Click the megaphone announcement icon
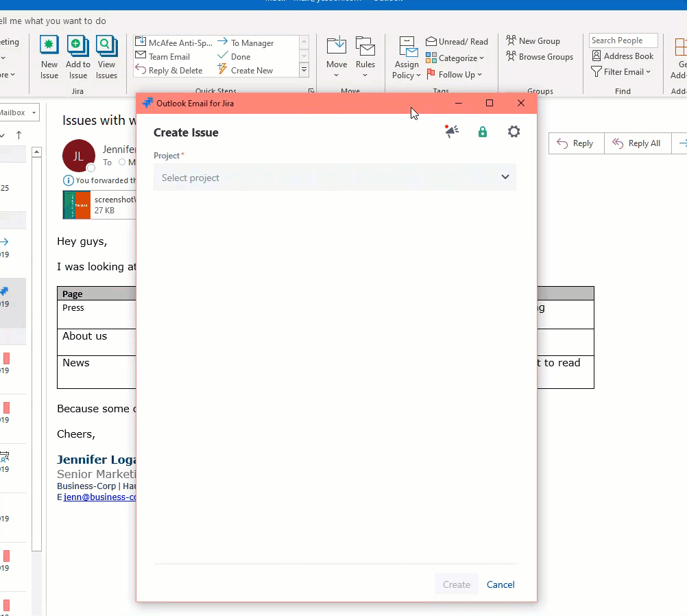The width and height of the screenshot is (687, 616). 451,132
